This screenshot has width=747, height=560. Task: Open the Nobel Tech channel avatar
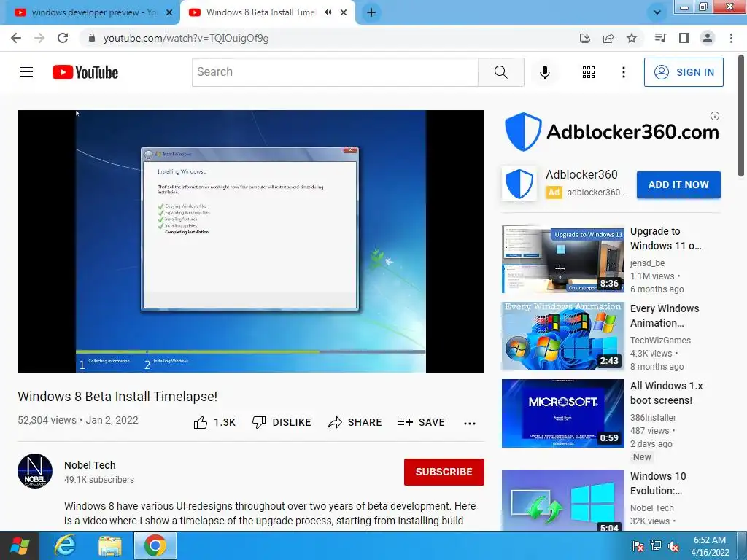[35, 471]
